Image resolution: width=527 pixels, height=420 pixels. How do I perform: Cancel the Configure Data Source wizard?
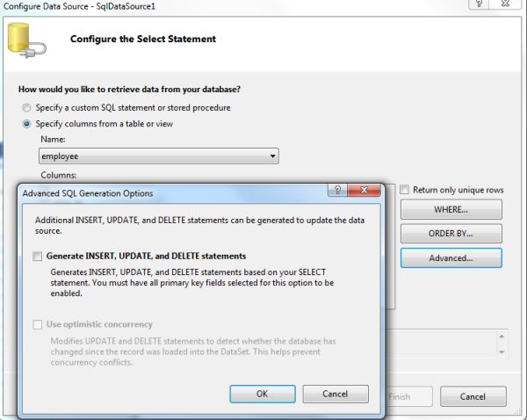pos(473,397)
